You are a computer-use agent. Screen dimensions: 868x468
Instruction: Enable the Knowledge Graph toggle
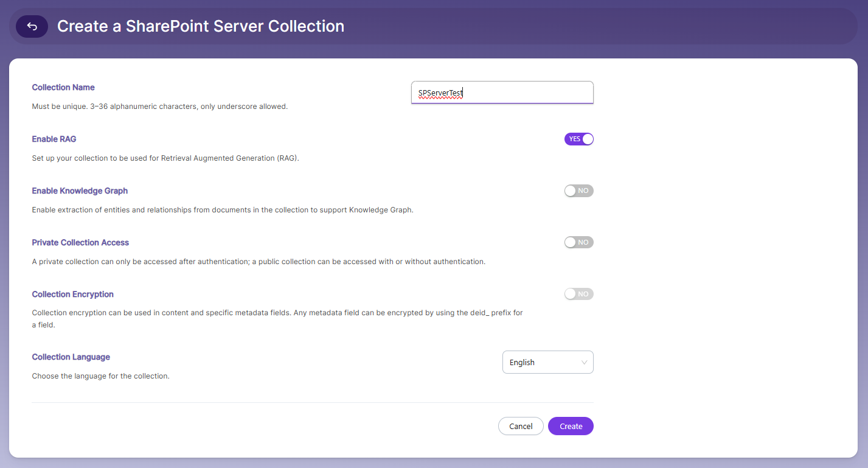point(578,190)
